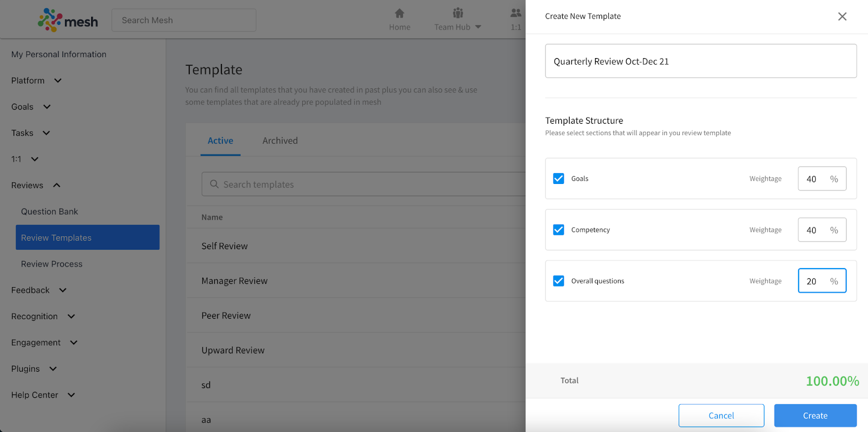This screenshot has width=868, height=432.
Task: Click the Cancel button
Action: 721,416
